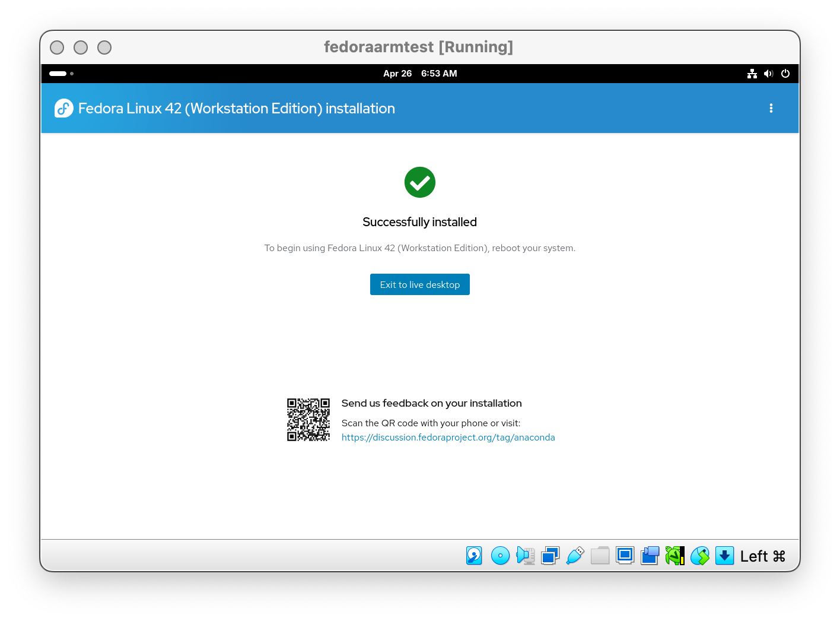The image size is (840, 621).
Task: Click the mouse integration globe icon
Action: (699, 556)
